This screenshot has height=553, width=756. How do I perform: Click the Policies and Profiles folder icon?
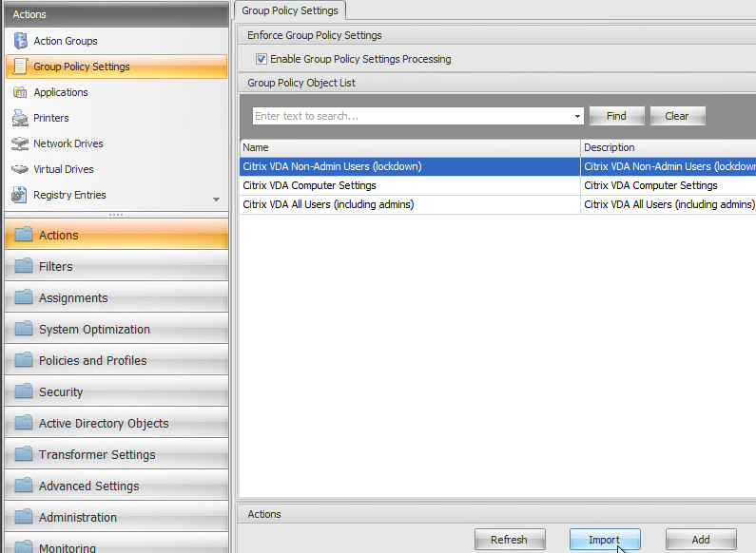click(23, 360)
